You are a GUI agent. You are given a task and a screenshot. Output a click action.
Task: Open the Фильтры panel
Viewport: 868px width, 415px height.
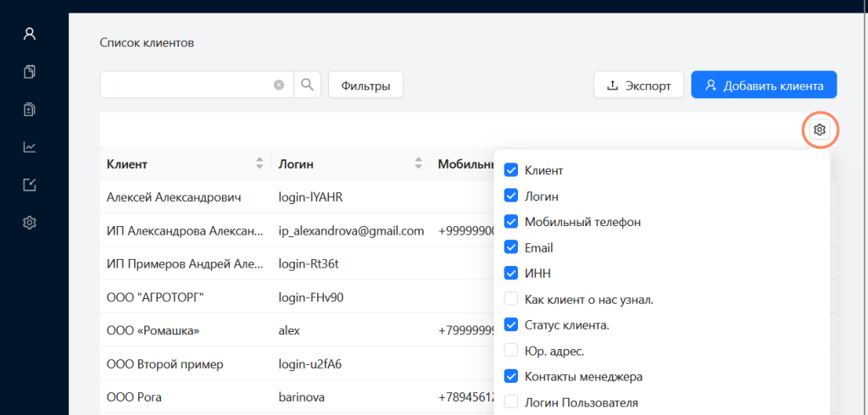point(365,85)
